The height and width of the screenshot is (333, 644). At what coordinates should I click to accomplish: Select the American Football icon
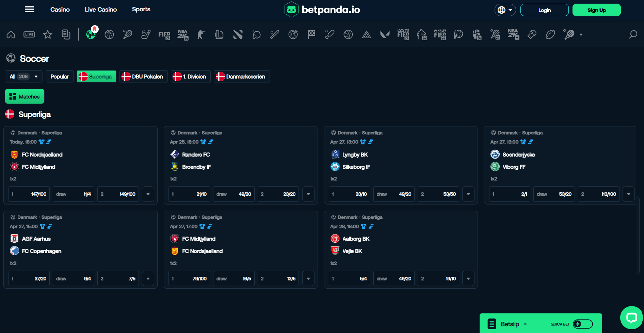point(550,34)
